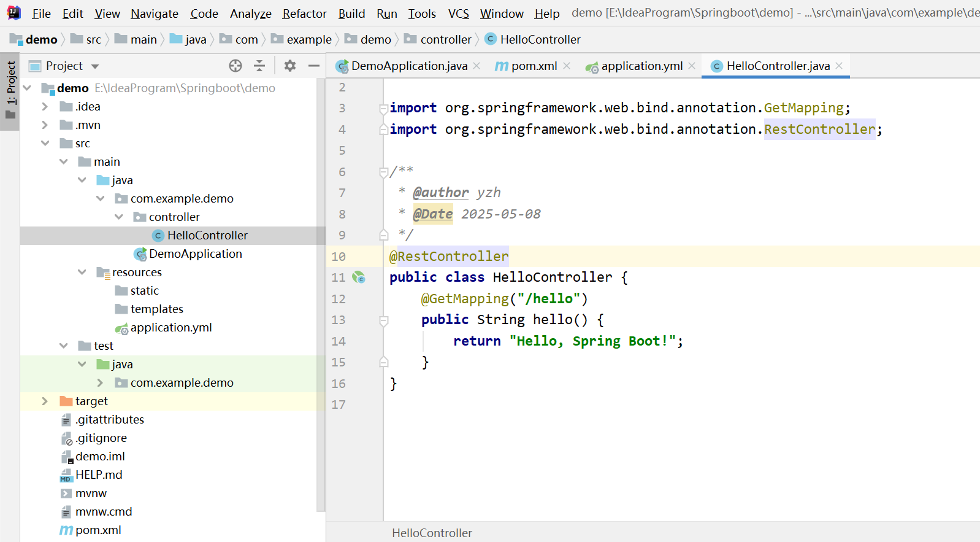Click the .gitignore file icon

pyautogui.click(x=66, y=438)
